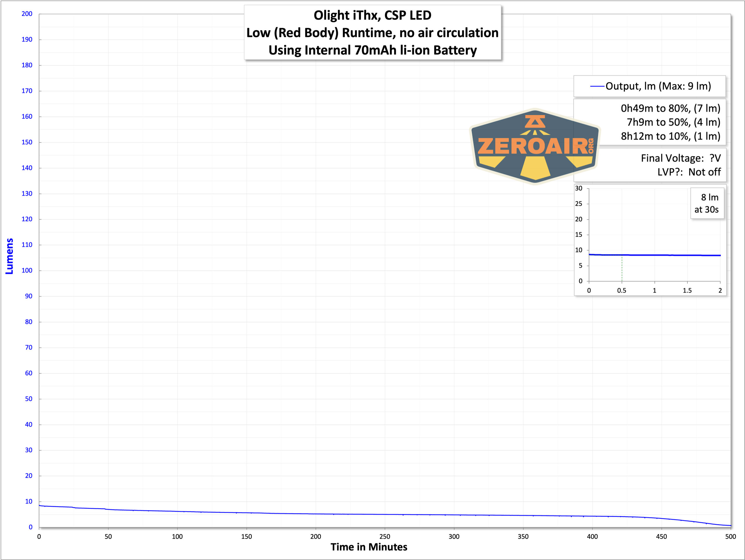Click the 8h12m to 10% line
Viewport: 745px width, 560px height.
(x=670, y=136)
